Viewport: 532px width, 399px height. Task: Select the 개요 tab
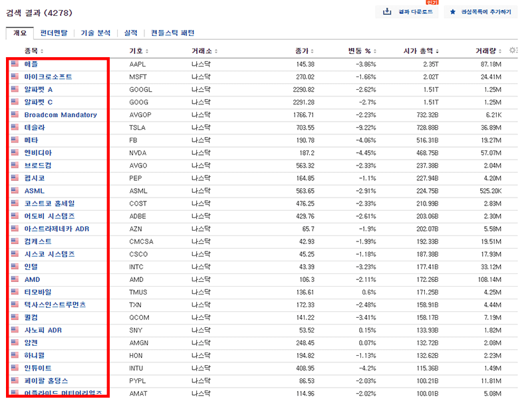(x=20, y=33)
